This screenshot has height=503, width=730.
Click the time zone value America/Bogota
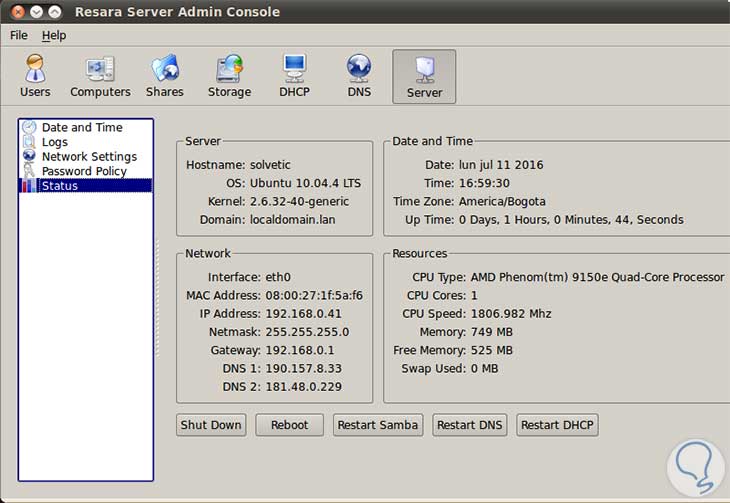click(x=502, y=201)
